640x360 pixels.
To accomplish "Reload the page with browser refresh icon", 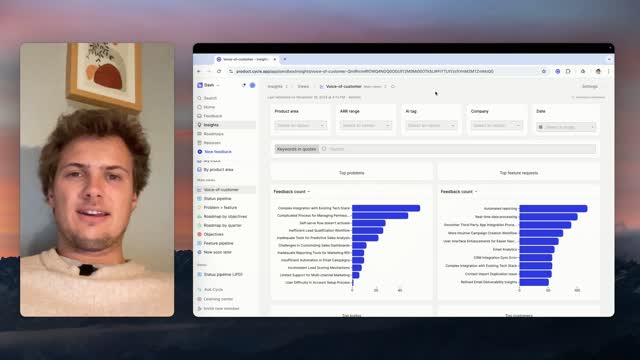I will coord(219,71).
